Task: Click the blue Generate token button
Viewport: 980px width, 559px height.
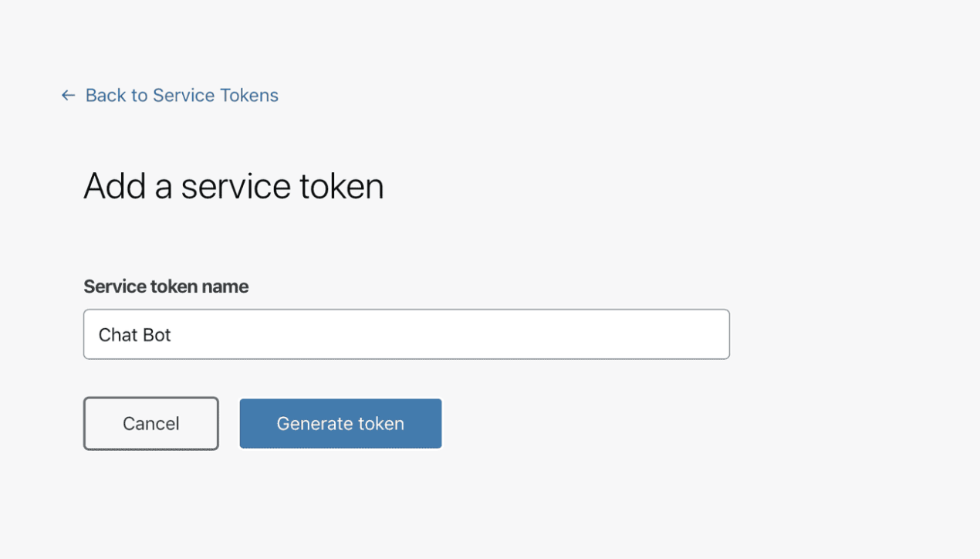Action: pyautogui.click(x=340, y=423)
